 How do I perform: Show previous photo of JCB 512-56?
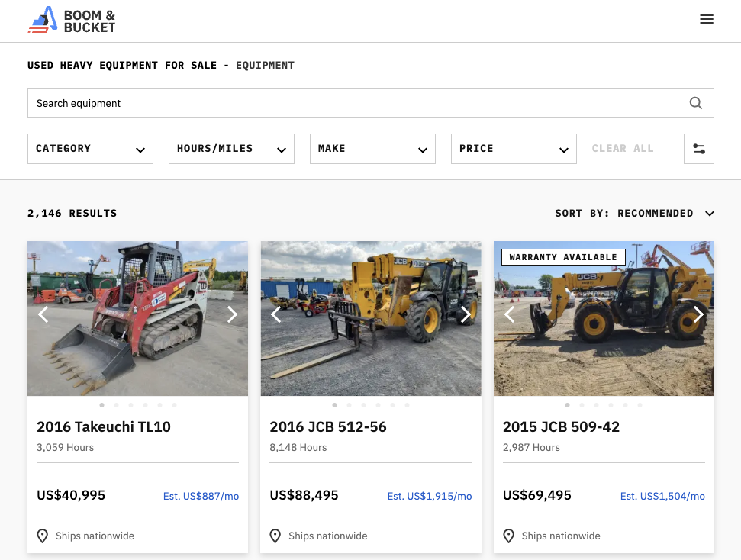click(276, 314)
